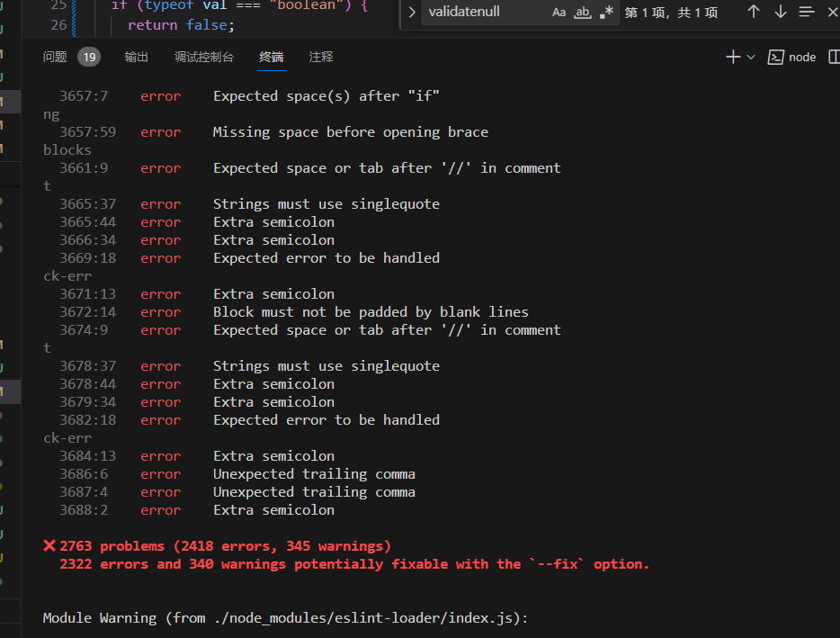Image resolution: width=840 pixels, height=638 pixels.
Task: Click the Split Terminal icon
Action: point(833,56)
